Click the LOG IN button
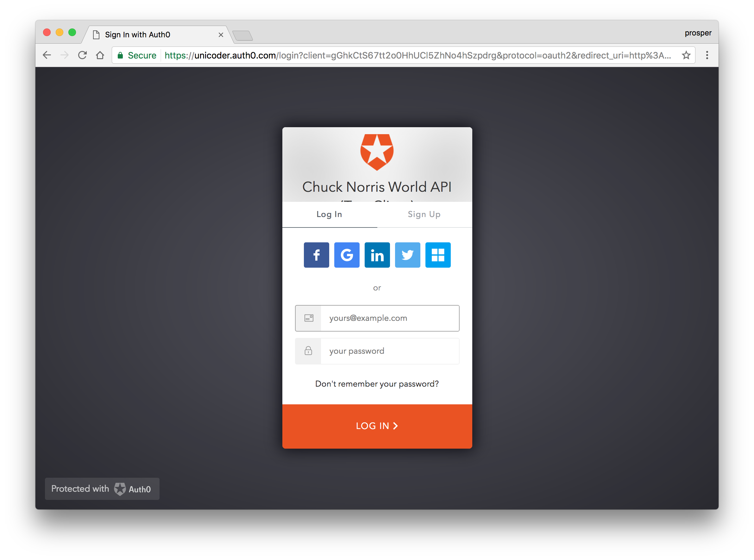Image resolution: width=754 pixels, height=560 pixels. (x=377, y=426)
